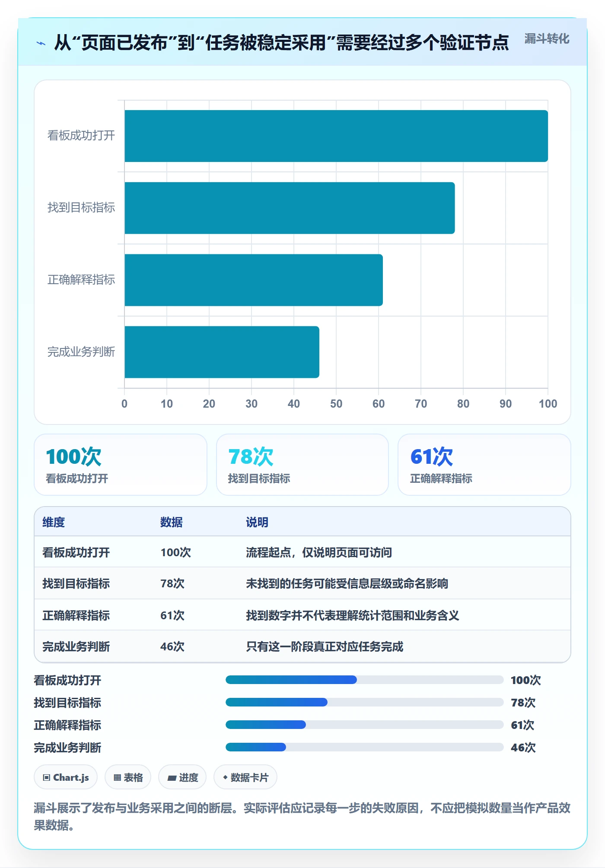Viewport: 605px width, 868px height.
Task: Click 找到数字并不代表理解统计范围和业务含义 description
Action: coord(353,615)
